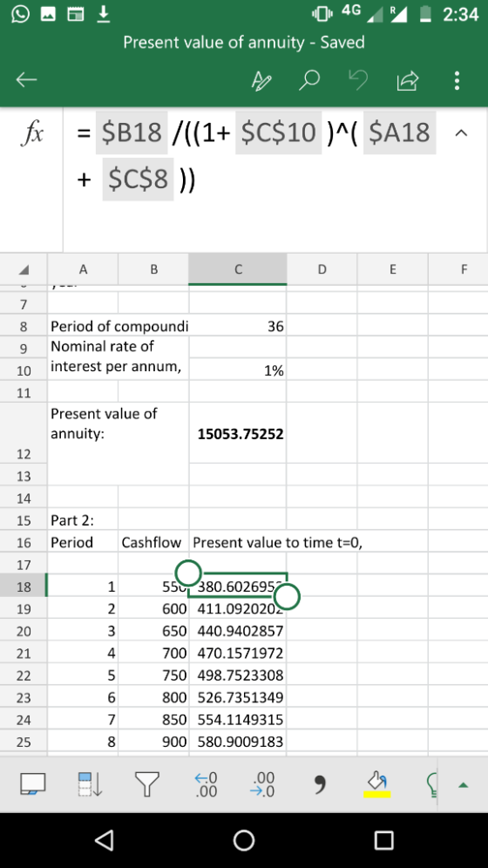Screen dimensions: 488x868
Task: Select the 'Part 2:' cell
Action: [x=83, y=520]
